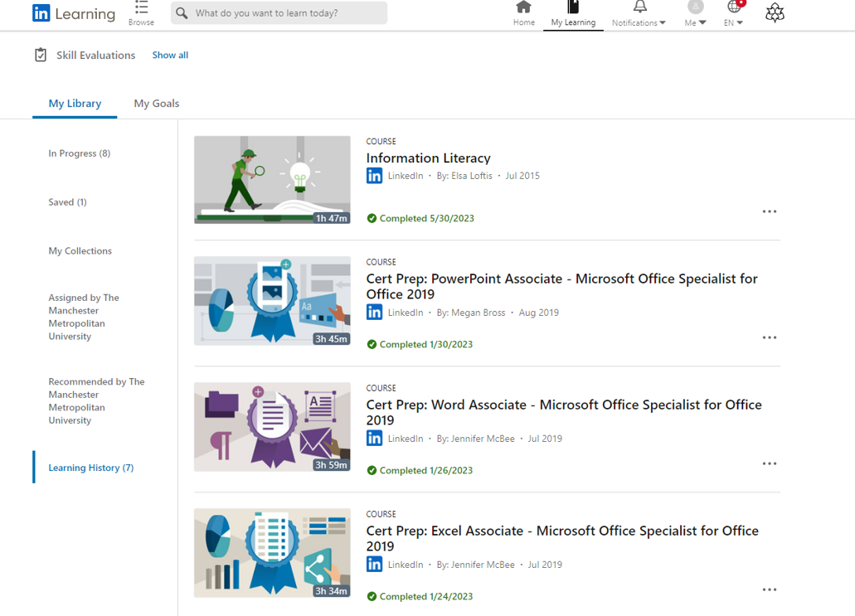Click Show all next to Skill Evaluations

170,55
